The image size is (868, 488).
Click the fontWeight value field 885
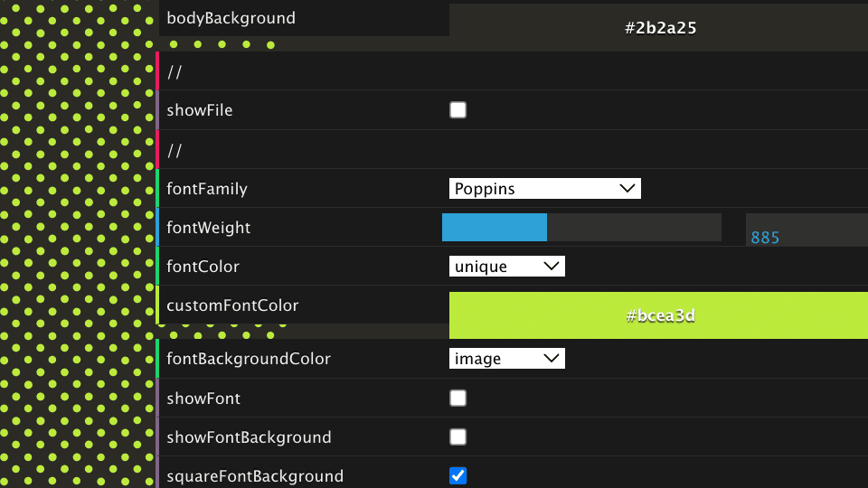[x=805, y=230]
